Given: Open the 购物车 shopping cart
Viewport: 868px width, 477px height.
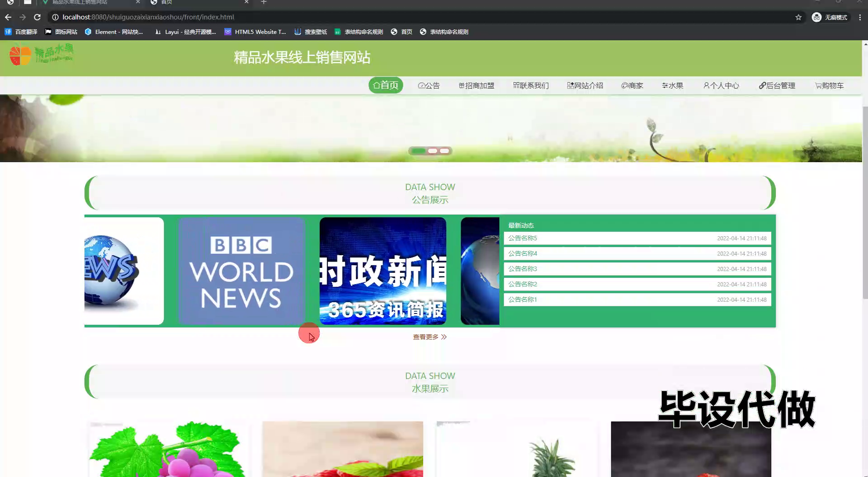Looking at the screenshot, I should click(829, 85).
